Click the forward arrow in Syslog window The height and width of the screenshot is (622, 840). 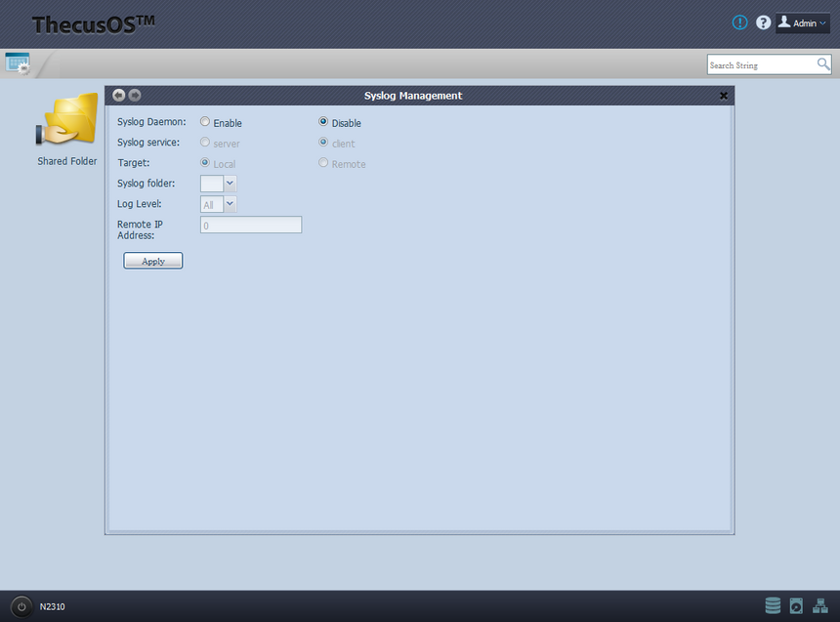point(135,95)
